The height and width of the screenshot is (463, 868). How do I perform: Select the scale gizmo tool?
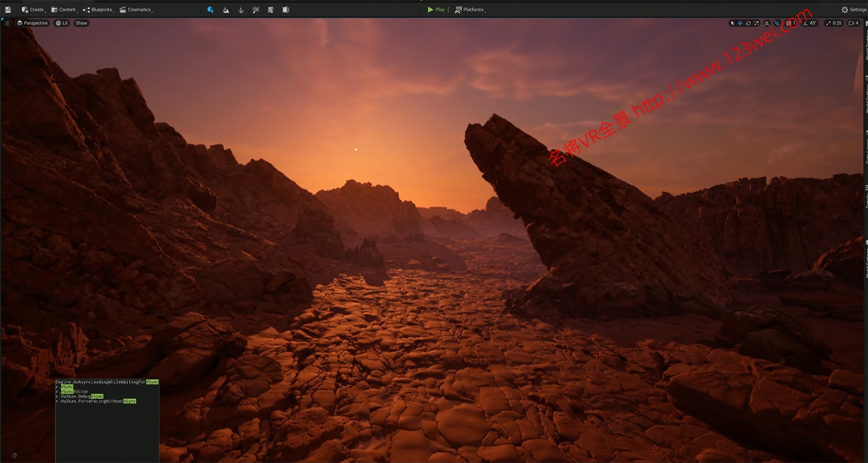point(756,23)
